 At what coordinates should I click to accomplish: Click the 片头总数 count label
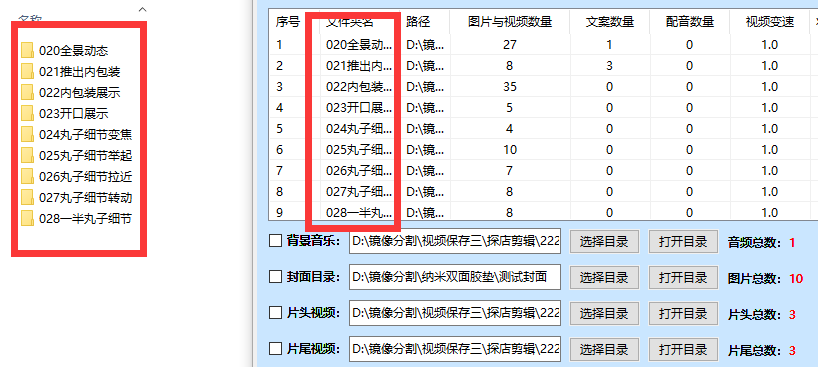tap(761, 314)
